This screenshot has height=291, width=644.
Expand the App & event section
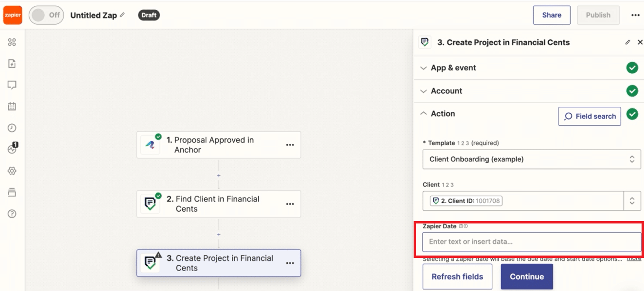(x=529, y=68)
